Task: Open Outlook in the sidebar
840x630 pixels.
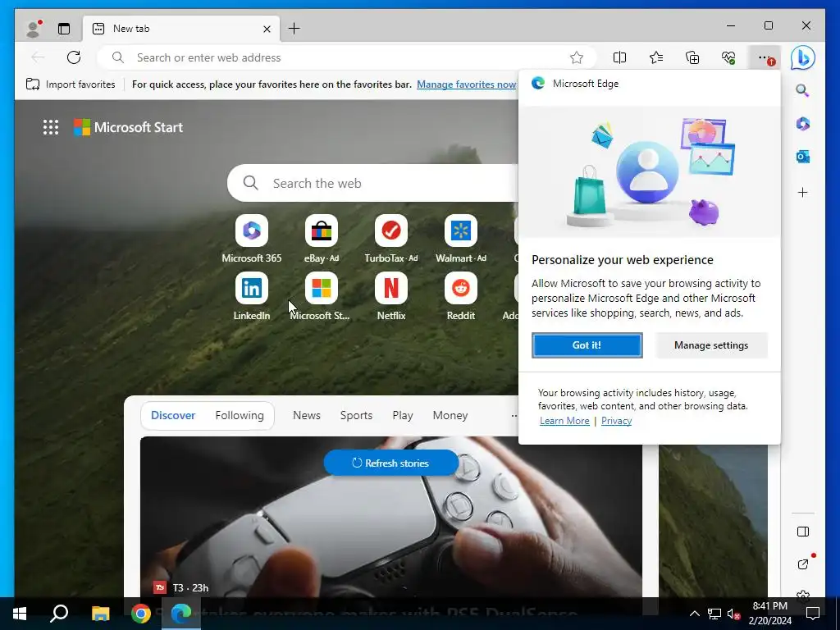Action: (x=802, y=157)
